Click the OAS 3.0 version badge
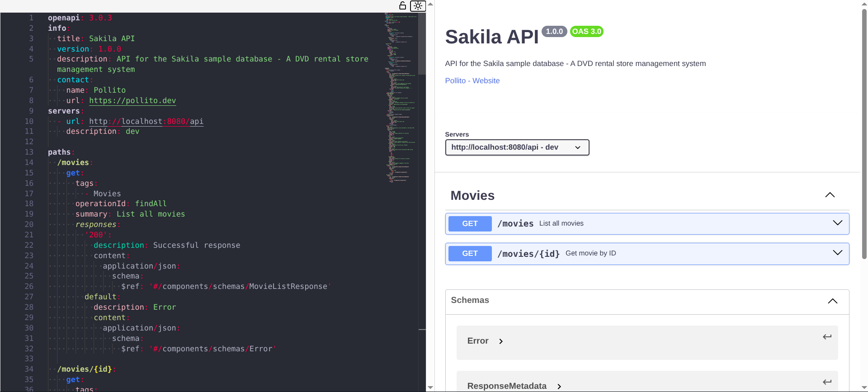This screenshot has height=392, width=868. pos(586,31)
